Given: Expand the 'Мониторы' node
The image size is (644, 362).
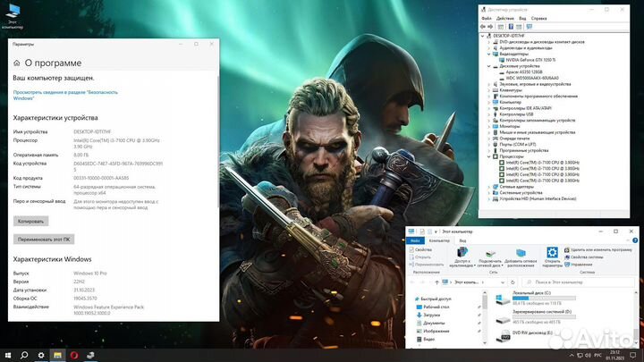Looking at the screenshot, I should coord(489,126).
